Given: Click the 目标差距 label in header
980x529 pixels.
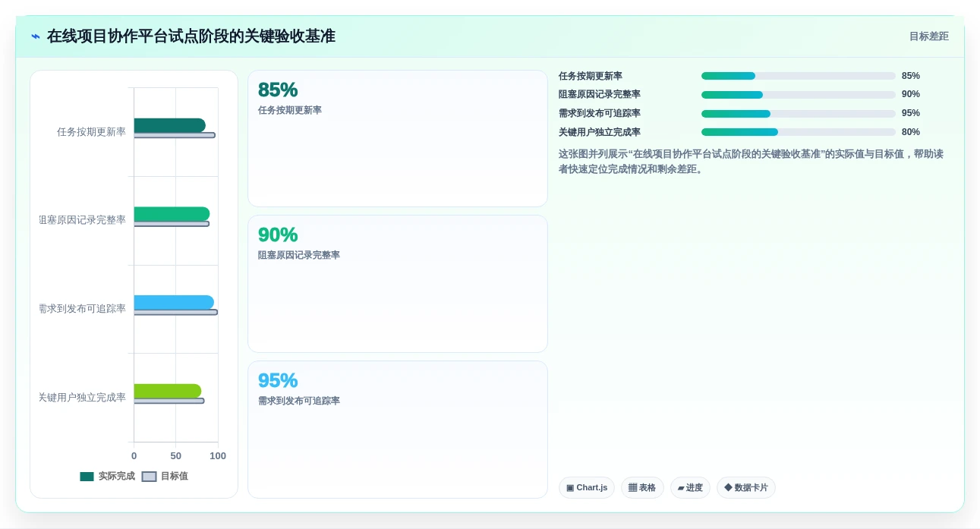Looking at the screenshot, I should click(x=929, y=36).
